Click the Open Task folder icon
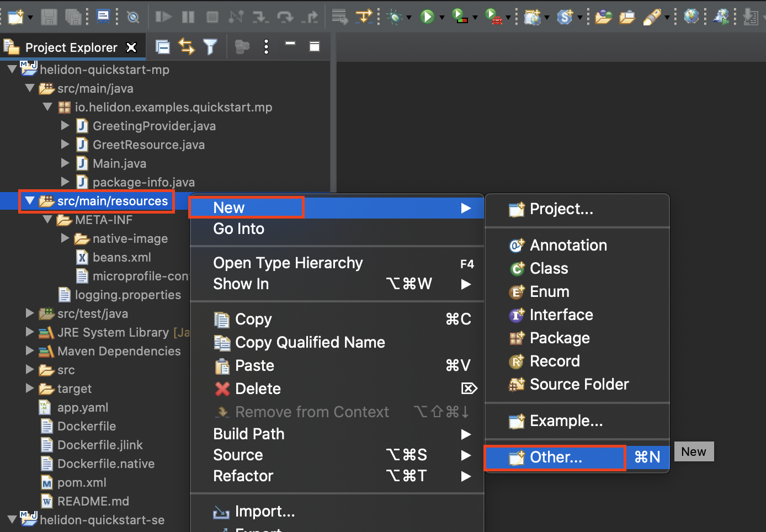 click(x=627, y=17)
